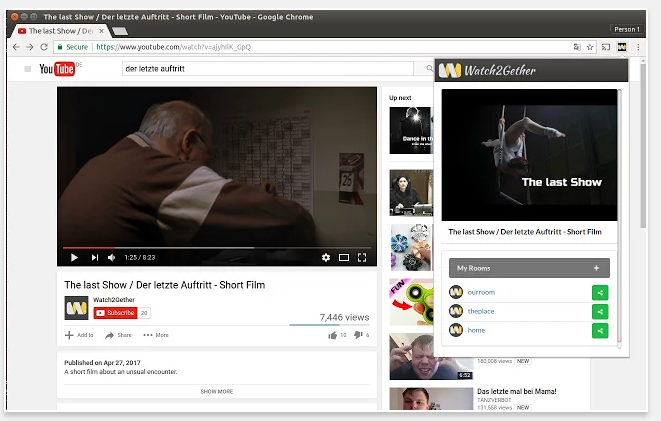Open the YouTube hamburger guide menu
This screenshot has width=661, height=421.
coord(27,69)
